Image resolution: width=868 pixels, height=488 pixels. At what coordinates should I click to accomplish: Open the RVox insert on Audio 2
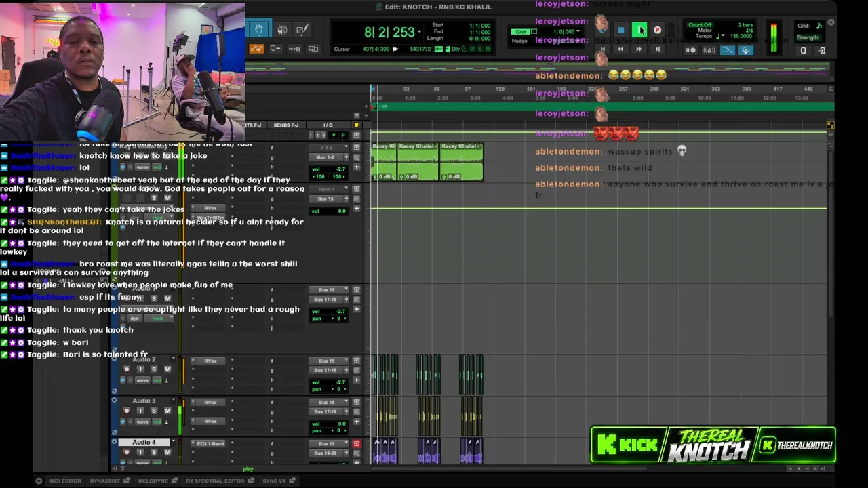[210, 361]
